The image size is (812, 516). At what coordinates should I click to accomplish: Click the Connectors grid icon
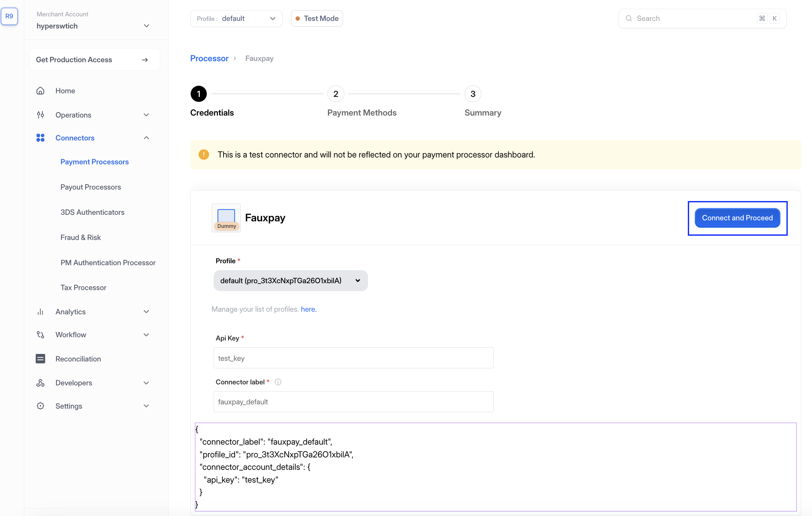tap(40, 138)
